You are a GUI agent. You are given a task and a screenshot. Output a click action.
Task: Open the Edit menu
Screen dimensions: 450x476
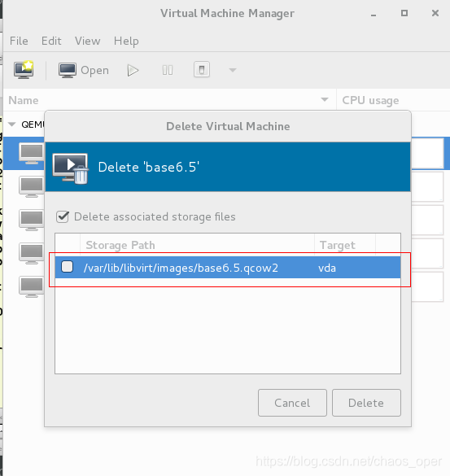point(51,41)
